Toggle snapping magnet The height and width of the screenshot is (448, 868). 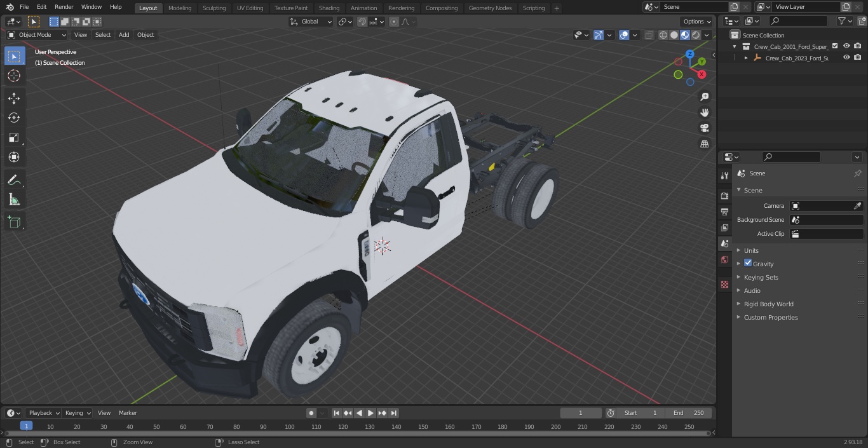click(x=362, y=22)
